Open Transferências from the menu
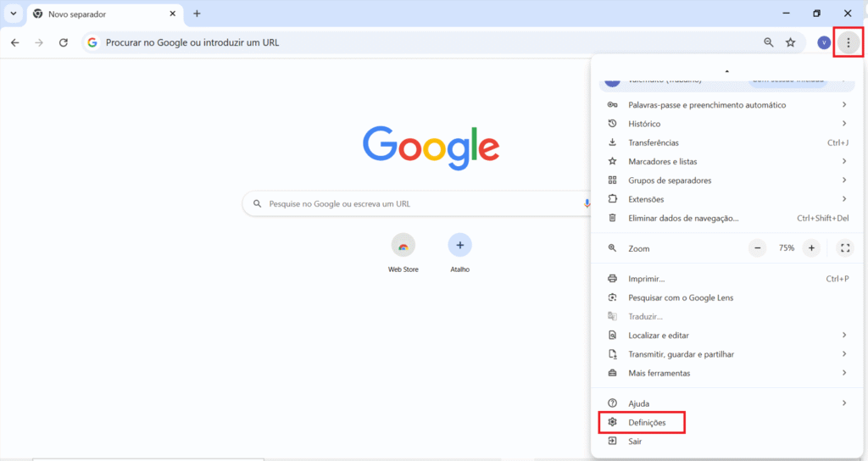The width and height of the screenshot is (868, 461). 726,142
